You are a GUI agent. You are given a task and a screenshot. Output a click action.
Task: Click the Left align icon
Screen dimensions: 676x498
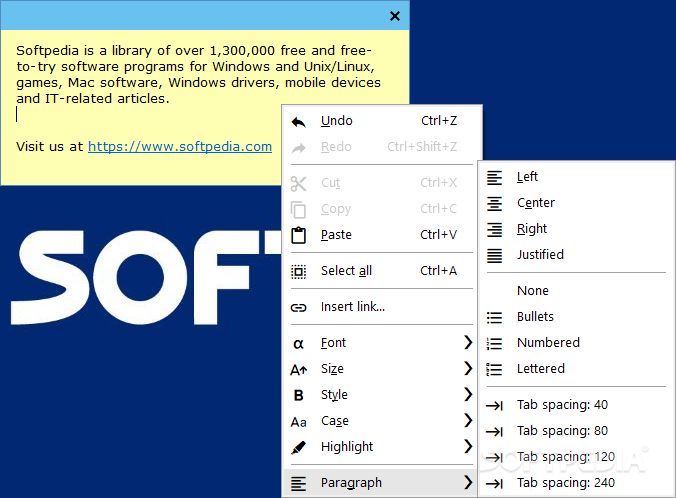tap(494, 178)
